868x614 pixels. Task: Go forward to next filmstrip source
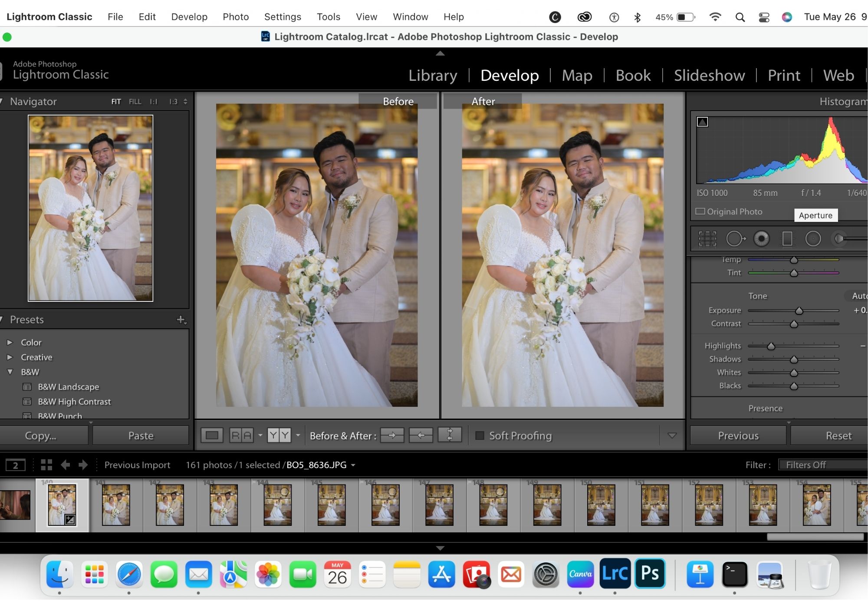pyautogui.click(x=83, y=465)
